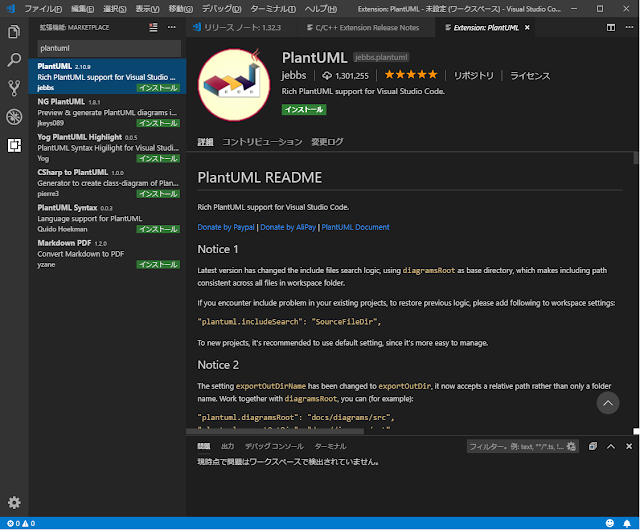The height and width of the screenshot is (530, 640).
Task: Open the Source Control view
Action: coord(14,88)
